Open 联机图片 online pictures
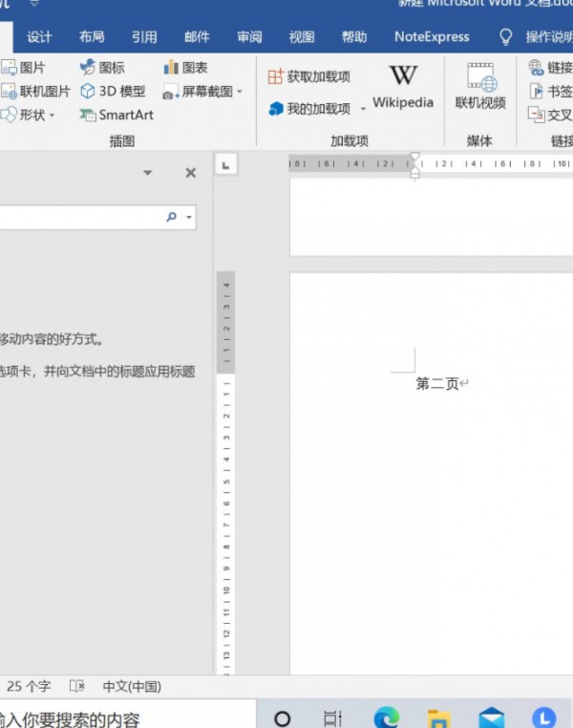The width and height of the screenshot is (573, 728). [x=35, y=92]
